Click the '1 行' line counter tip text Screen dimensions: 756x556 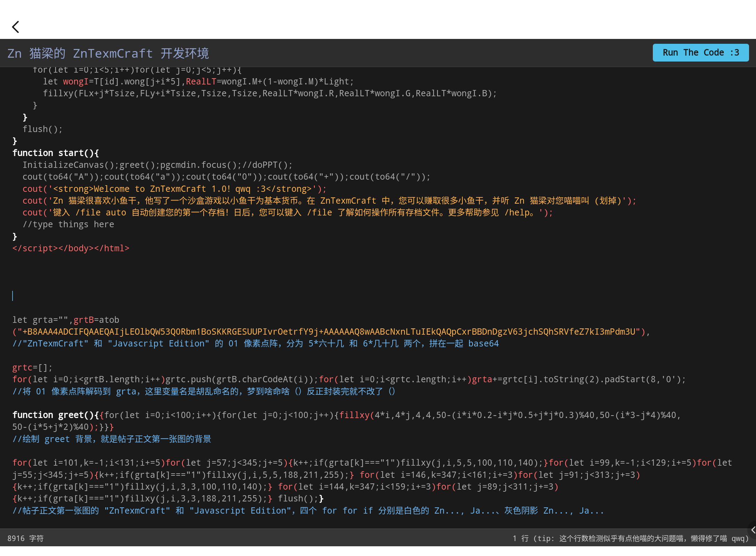click(630, 538)
